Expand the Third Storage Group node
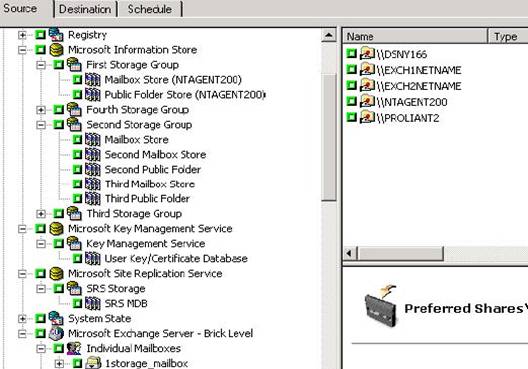Viewport: 528px width, 369px height. 41,214
